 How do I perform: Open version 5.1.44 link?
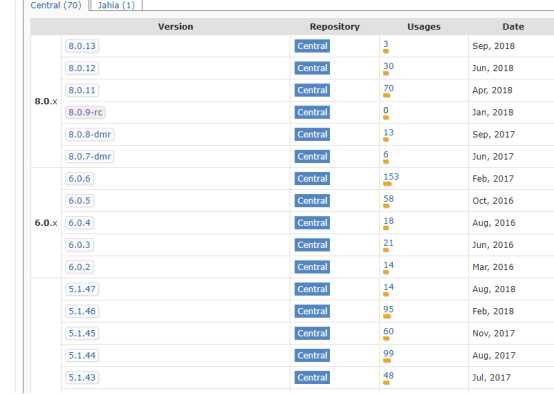(82, 355)
